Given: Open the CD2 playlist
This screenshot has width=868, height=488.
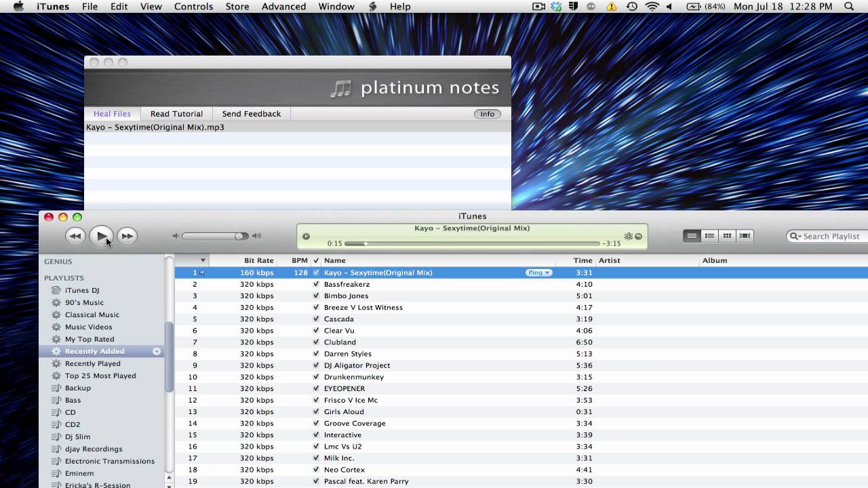Looking at the screenshot, I should 73,424.
